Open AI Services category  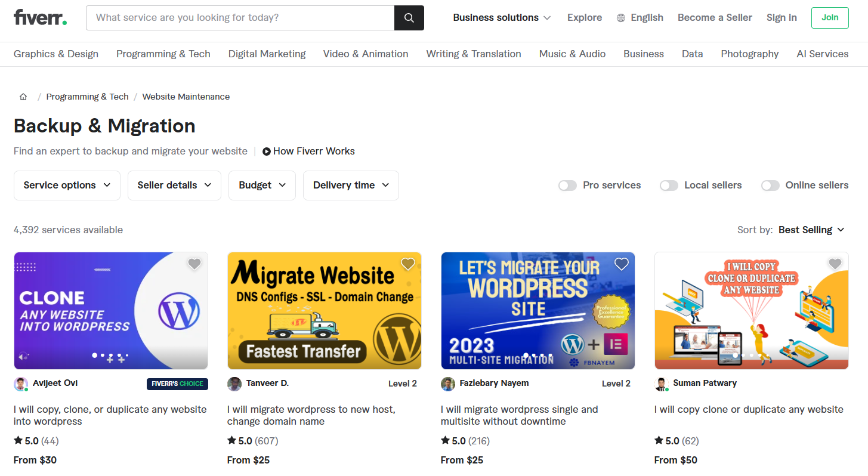(823, 54)
